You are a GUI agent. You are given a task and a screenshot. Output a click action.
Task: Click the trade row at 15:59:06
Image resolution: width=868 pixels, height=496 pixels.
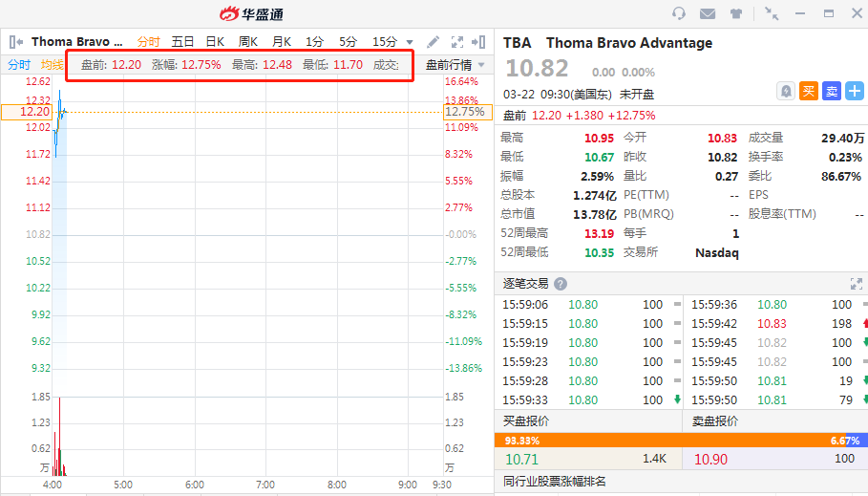pyautogui.click(x=591, y=305)
